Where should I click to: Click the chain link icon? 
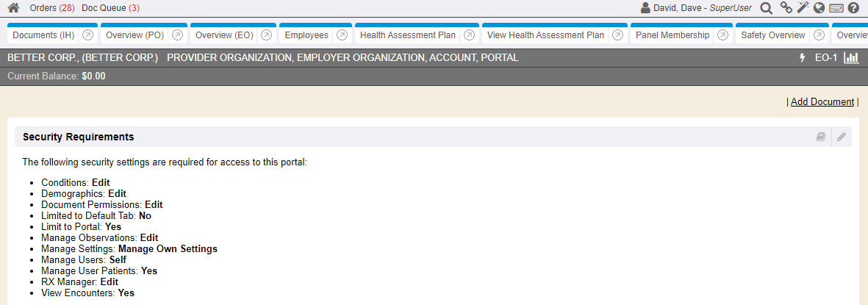(786, 8)
